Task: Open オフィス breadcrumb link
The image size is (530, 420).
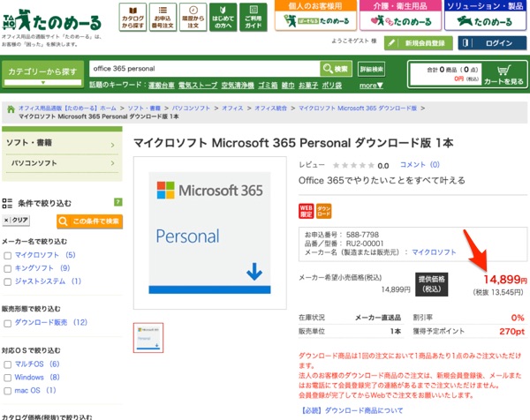Action: 232,109
